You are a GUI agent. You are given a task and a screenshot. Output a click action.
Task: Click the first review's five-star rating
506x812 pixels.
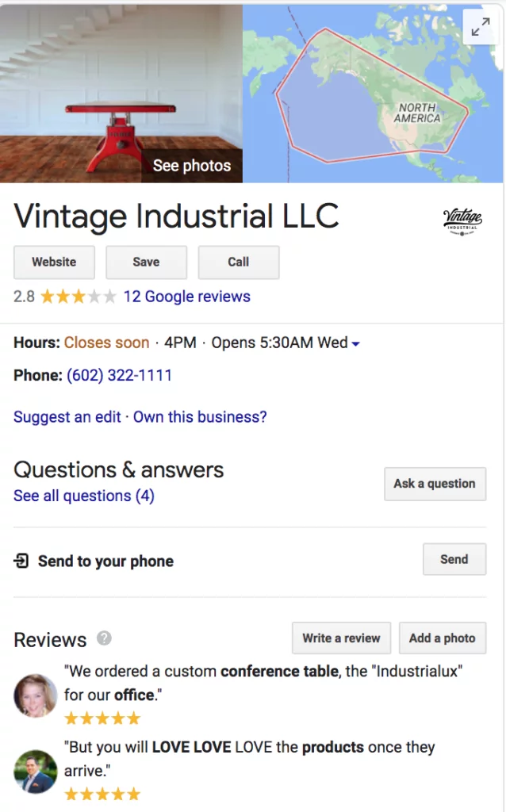(102, 718)
